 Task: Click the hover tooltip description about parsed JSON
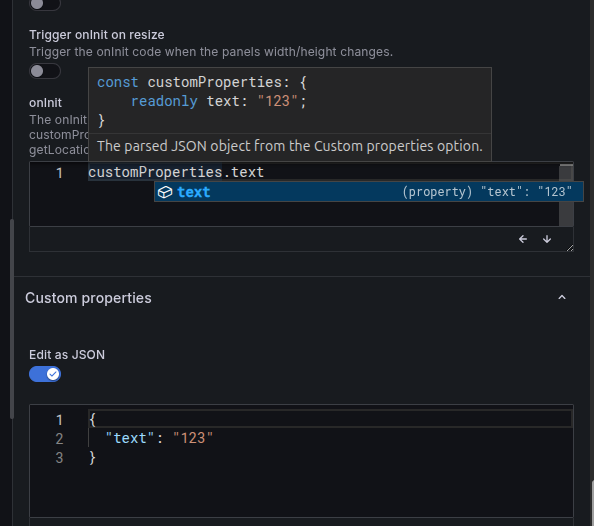290,146
